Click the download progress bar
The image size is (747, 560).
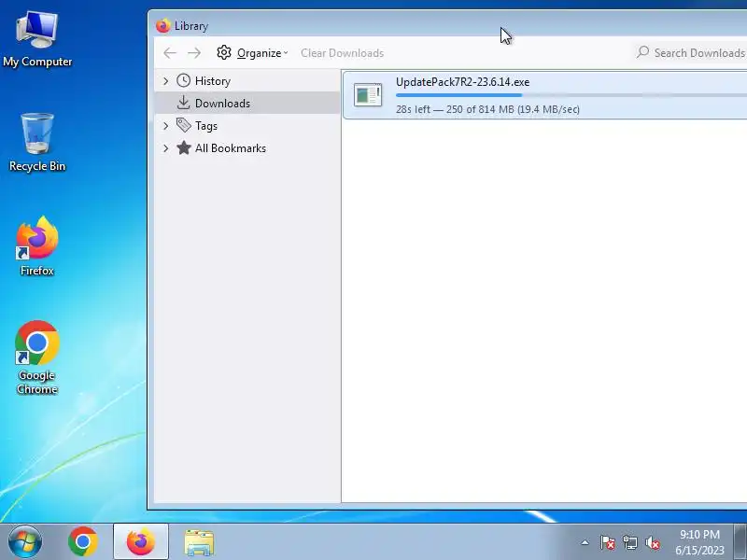click(571, 95)
